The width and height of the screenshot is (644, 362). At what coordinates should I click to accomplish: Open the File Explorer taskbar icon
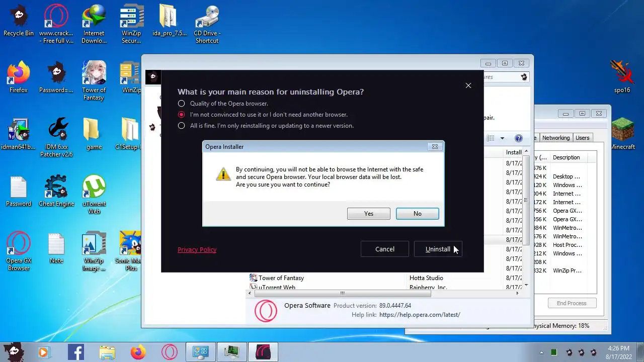pos(107,352)
